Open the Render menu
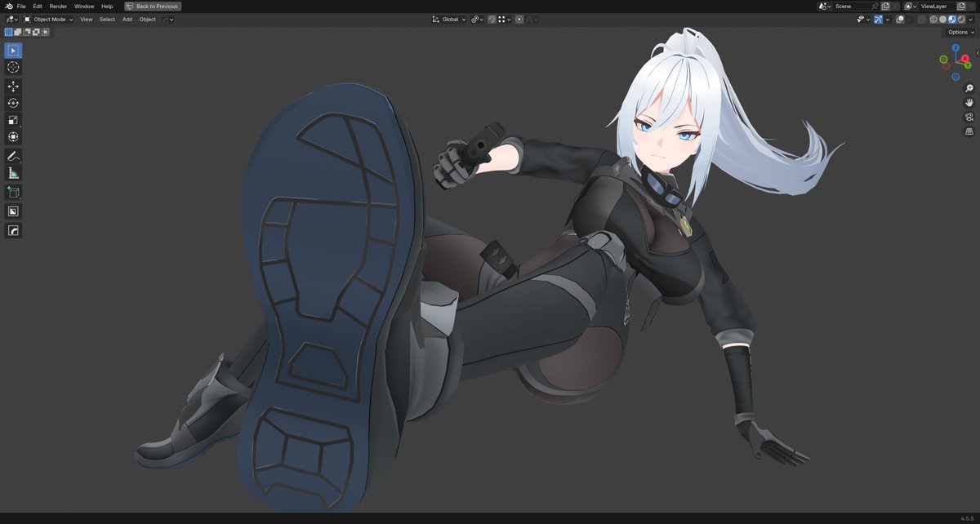The width and height of the screenshot is (980, 524). click(x=58, y=6)
